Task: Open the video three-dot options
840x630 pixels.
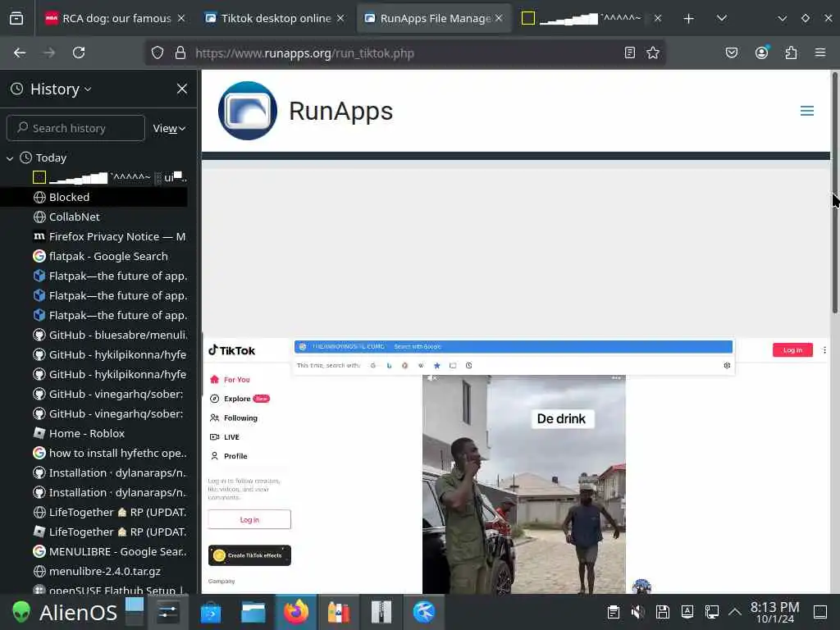Action: (616, 378)
